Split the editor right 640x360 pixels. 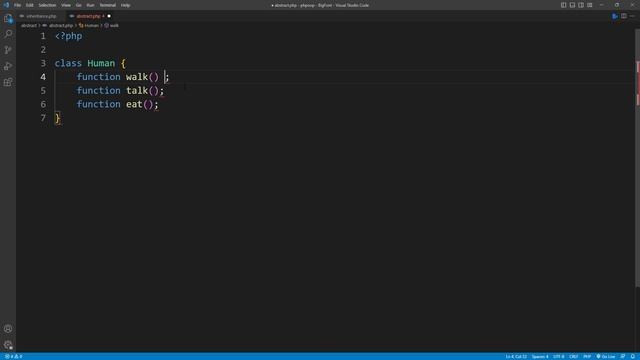coord(624,16)
